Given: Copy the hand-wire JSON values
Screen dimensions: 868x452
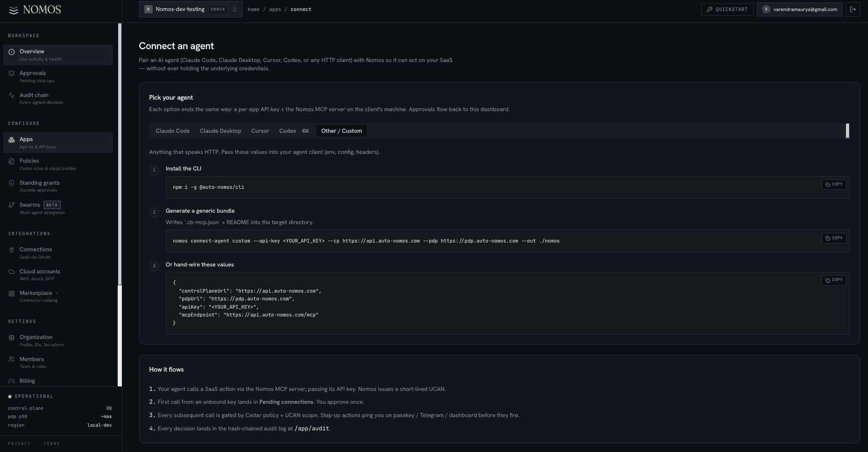Looking at the screenshot, I should click(834, 280).
